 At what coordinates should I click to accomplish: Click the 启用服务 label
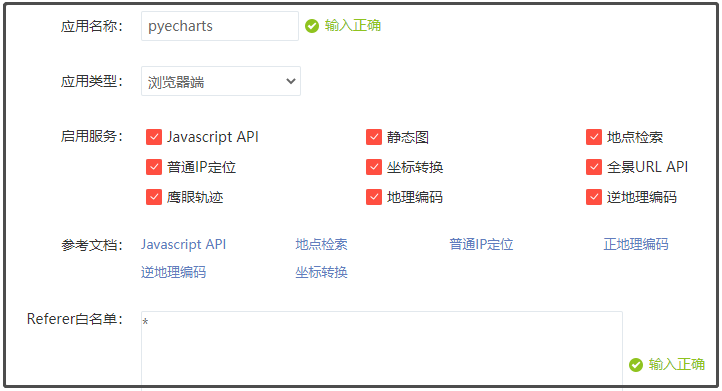[92, 136]
